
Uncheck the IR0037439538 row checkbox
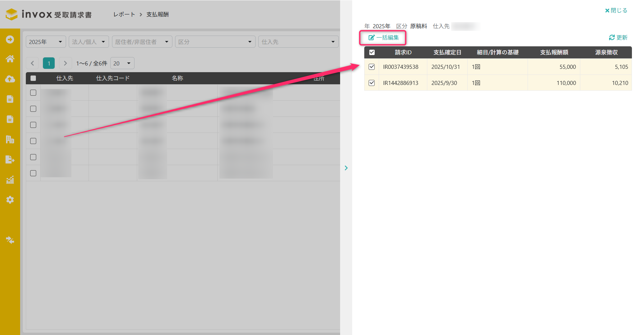pos(372,67)
